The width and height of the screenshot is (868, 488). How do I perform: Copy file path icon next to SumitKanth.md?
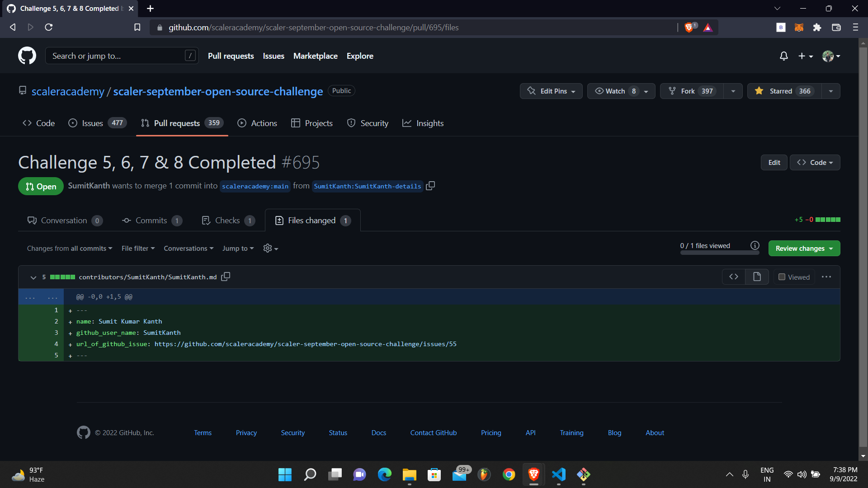(226, 277)
